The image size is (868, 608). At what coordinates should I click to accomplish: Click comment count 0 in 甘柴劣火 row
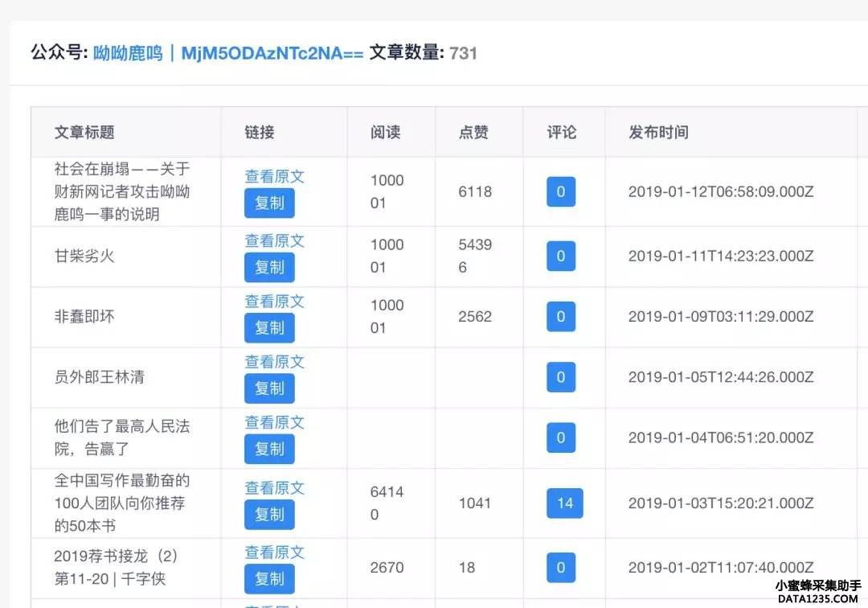pos(561,256)
